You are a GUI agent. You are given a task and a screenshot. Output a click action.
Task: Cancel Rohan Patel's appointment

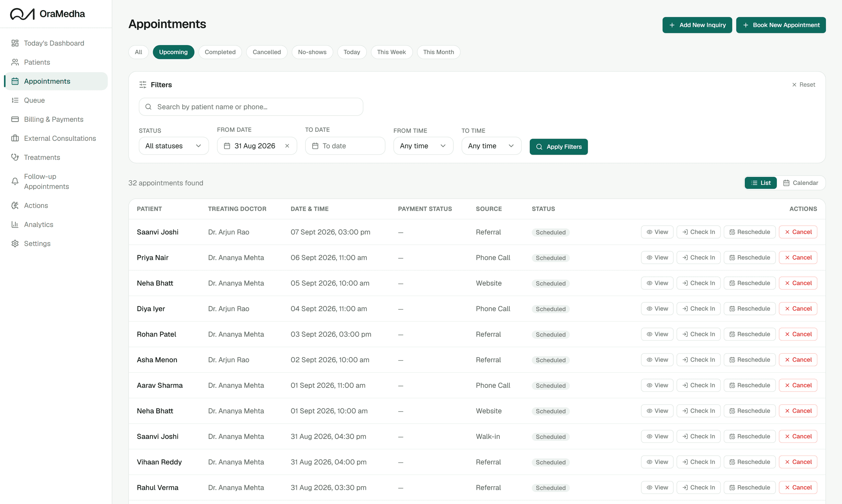[x=798, y=334]
